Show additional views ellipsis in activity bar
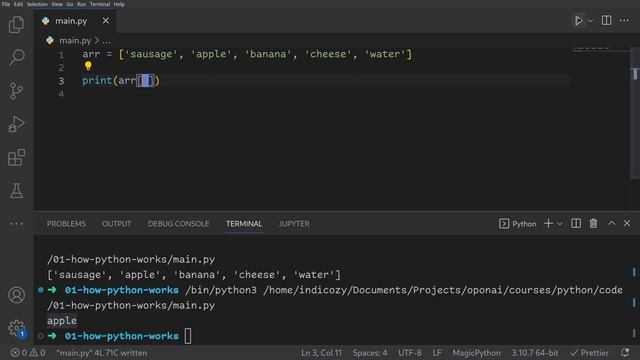 point(16,224)
